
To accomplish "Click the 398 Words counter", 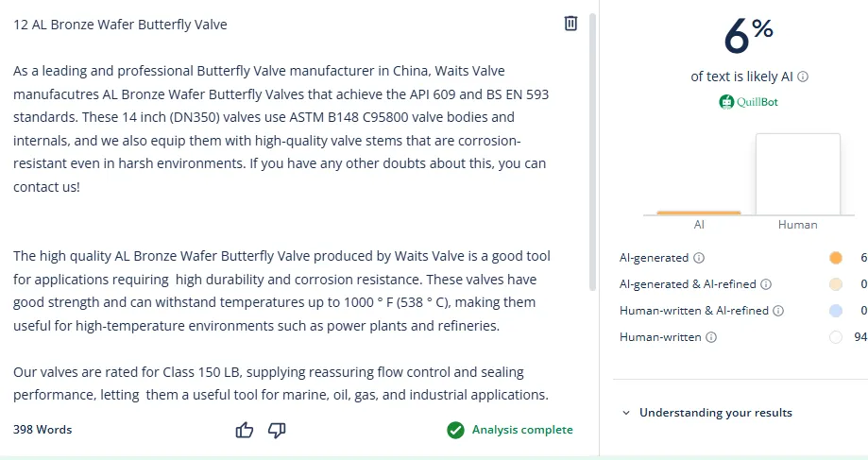I will [43, 430].
